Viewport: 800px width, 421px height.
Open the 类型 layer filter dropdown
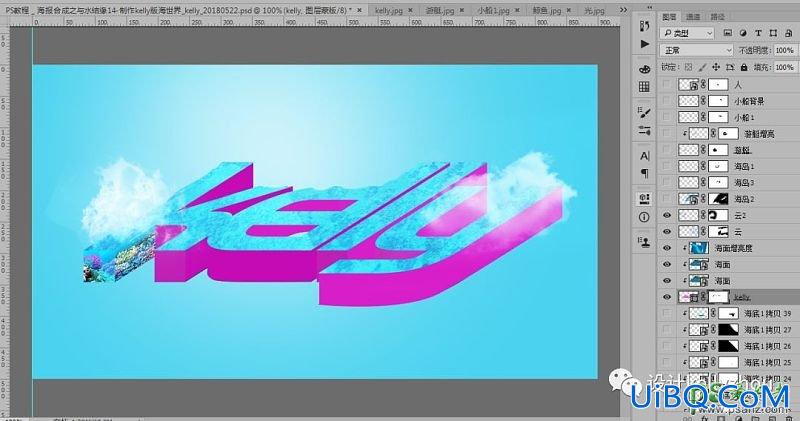click(687, 33)
